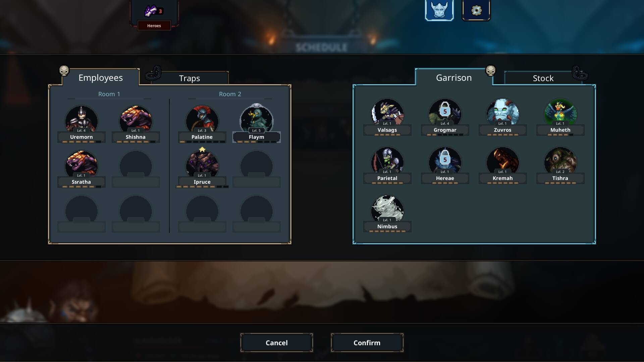This screenshot has height=362, width=644.
Task: Open the Employees tab
Action: pyautogui.click(x=101, y=77)
